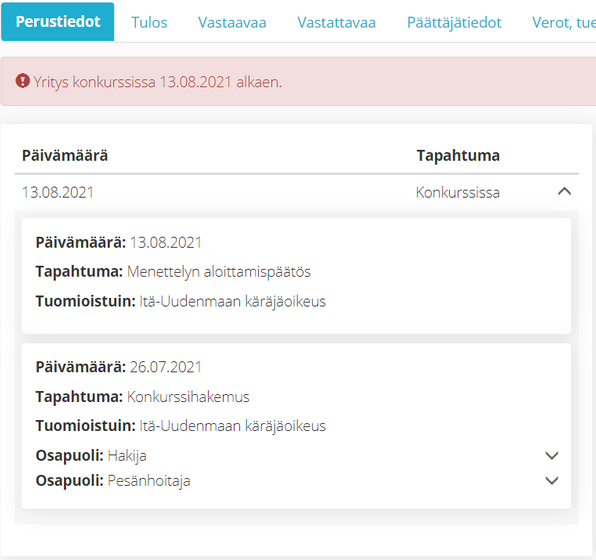Open the partially visible Verot tab
This screenshot has height=560, width=596.
coord(564,22)
